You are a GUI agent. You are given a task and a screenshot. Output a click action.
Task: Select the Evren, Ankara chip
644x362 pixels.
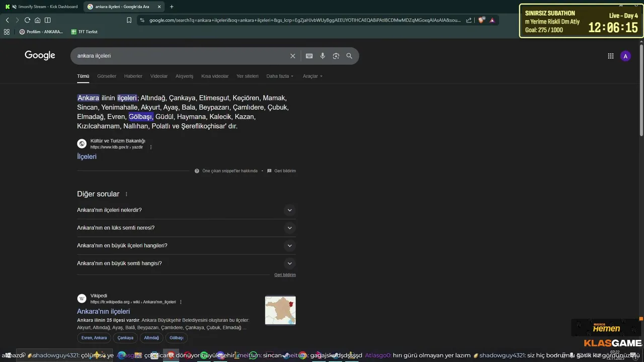coord(94,338)
